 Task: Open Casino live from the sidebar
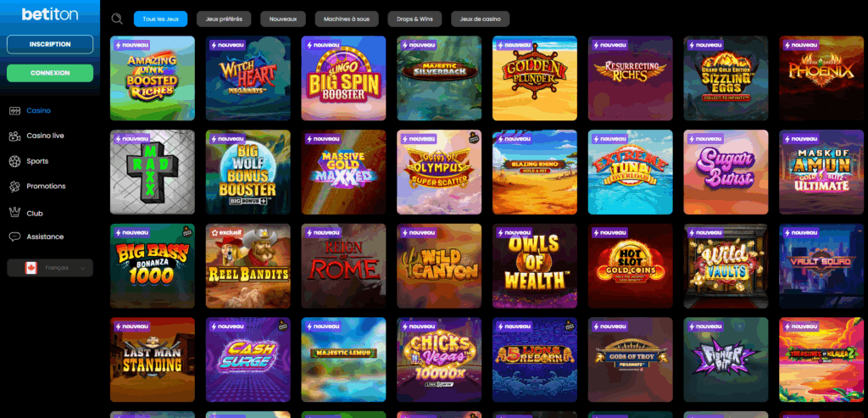(x=45, y=136)
